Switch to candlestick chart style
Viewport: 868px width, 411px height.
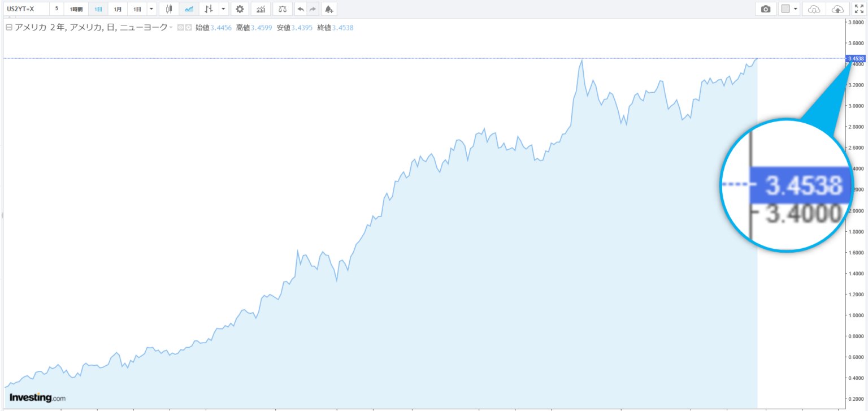click(x=168, y=9)
